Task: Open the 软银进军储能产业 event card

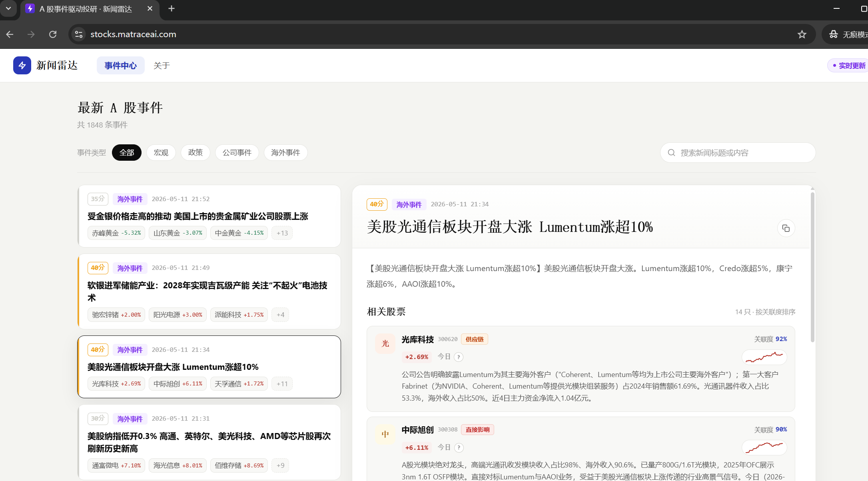Action: [209, 291]
